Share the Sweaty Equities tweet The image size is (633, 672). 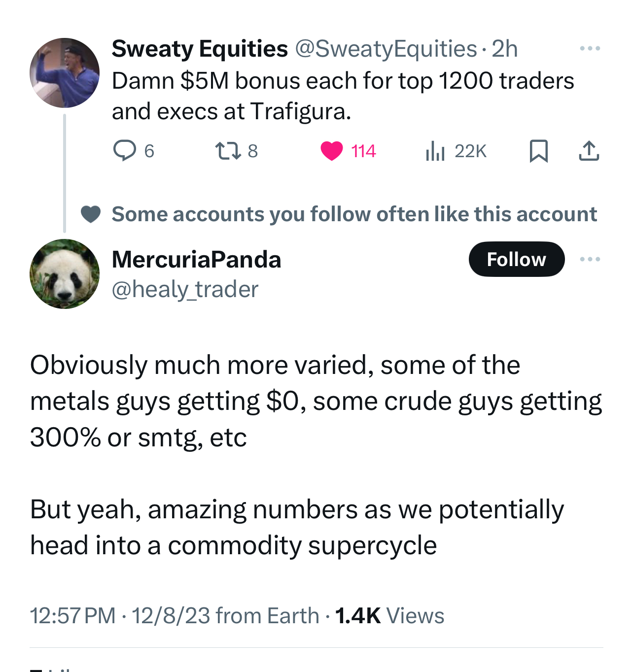[589, 151]
